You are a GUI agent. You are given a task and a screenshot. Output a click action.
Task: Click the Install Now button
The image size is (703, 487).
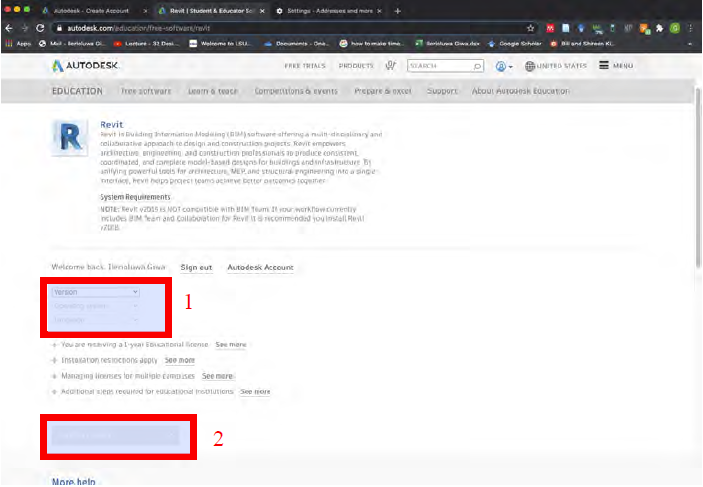[x=112, y=435]
